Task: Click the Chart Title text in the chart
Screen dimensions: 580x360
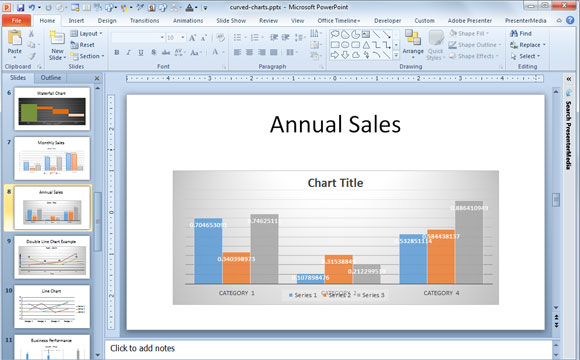Action: 335,183
